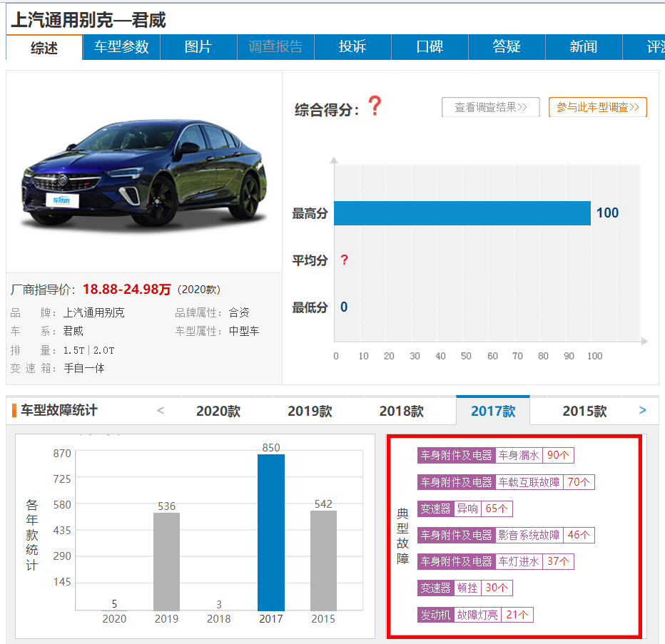Open the 口碑 tab
This screenshot has height=644, width=665.
click(x=430, y=47)
